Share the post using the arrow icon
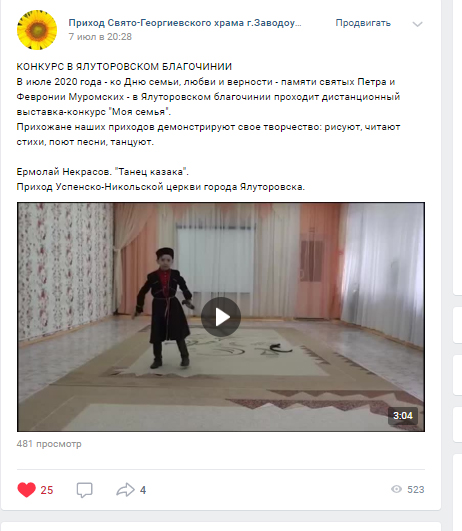Image resolution: width=462 pixels, height=531 pixels. pyautogui.click(x=125, y=490)
